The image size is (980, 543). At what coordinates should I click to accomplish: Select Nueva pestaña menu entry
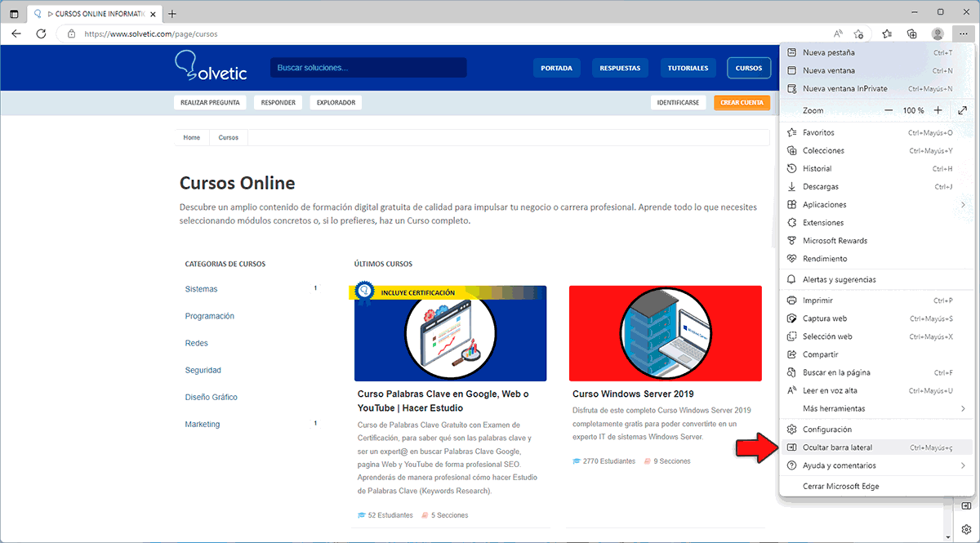876,52
